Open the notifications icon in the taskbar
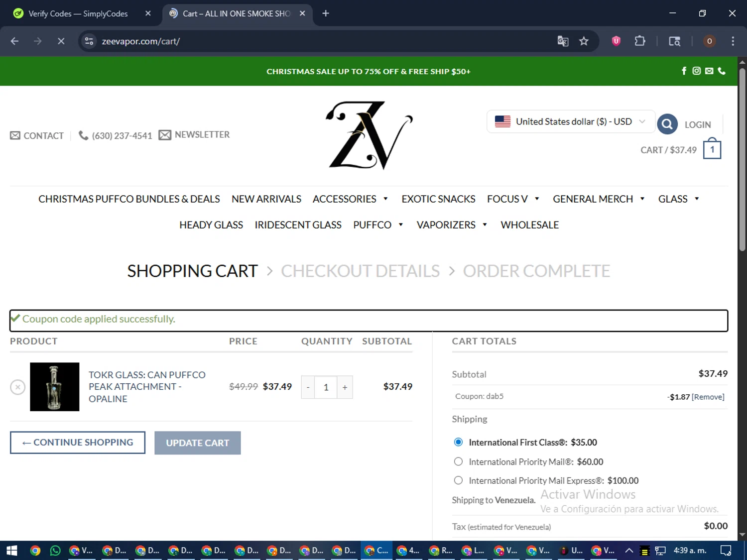747x560 pixels. pyautogui.click(x=726, y=550)
